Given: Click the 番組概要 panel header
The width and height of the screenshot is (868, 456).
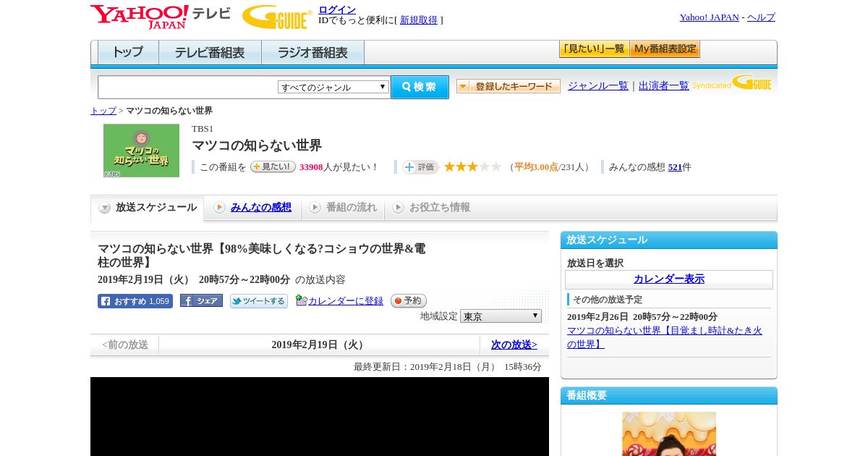Looking at the screenshot, I should point(669,396).
